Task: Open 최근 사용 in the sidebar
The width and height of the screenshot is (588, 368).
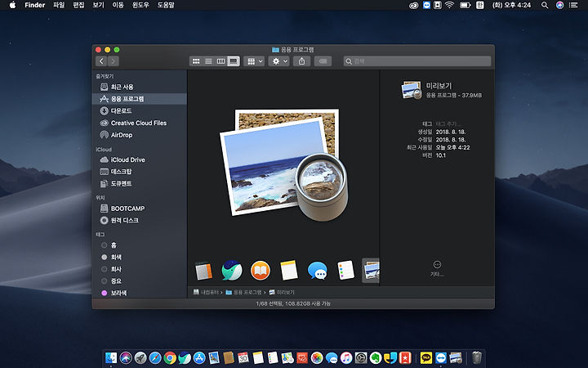Action: (140, 87)
